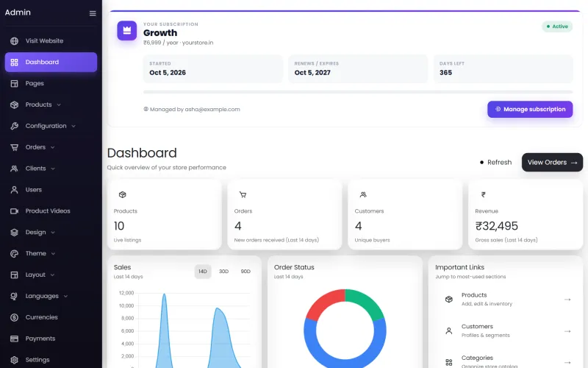The image size is (588, 368).
Task: Click the Languages icon in sidebar
Action: click(x=14, y=297)
